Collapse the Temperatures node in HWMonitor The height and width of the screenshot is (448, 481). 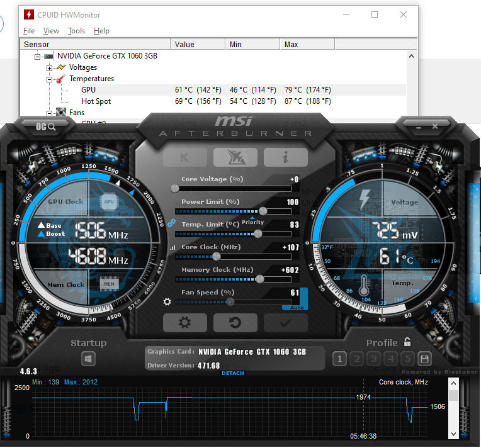pos(49,79)
